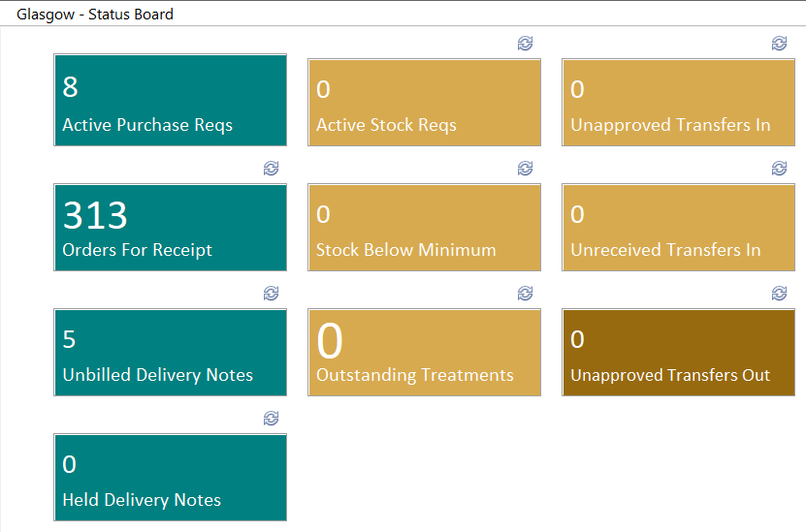View the Outstanding Treatments tile
Image resolution: width=806 pixels, height=532 pixels.
click(424, 353)
